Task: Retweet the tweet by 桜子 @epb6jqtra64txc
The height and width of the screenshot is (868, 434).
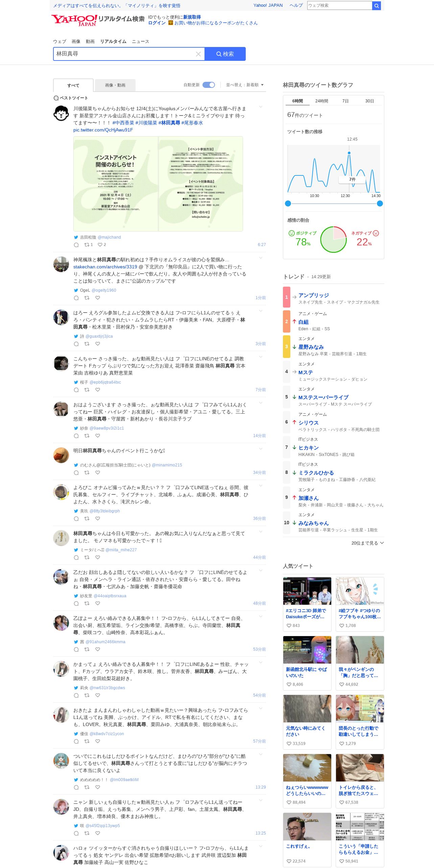Action: click(87, 390)
